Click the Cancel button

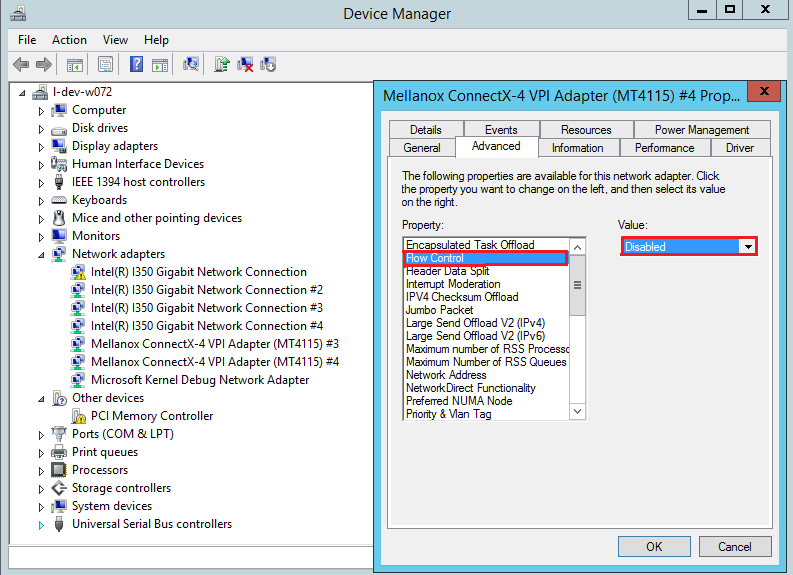click(735, 547)
